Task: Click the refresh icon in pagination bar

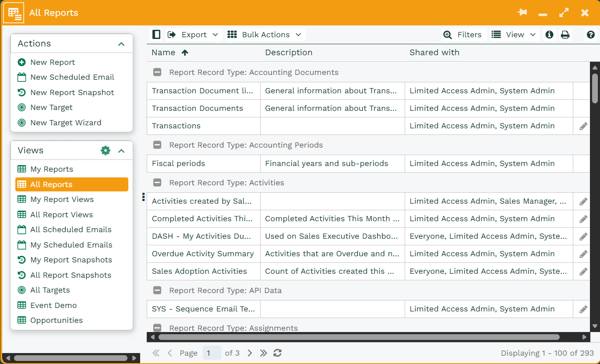Action: (x=277, y=353)
